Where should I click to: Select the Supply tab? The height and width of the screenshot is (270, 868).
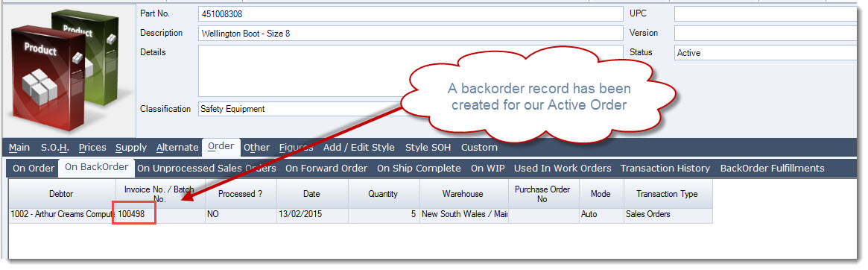pyautogui.click(x=131, y=148)
